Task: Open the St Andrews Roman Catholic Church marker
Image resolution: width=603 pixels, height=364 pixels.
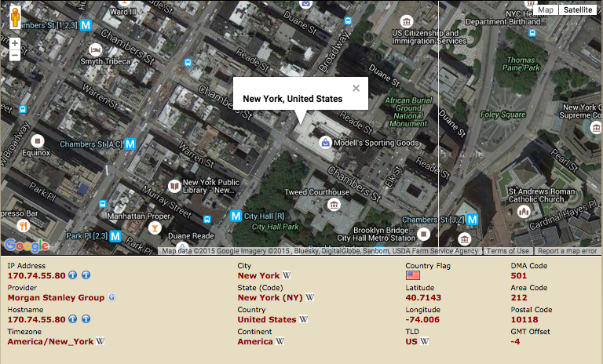Action: click(x=524, y=211)
